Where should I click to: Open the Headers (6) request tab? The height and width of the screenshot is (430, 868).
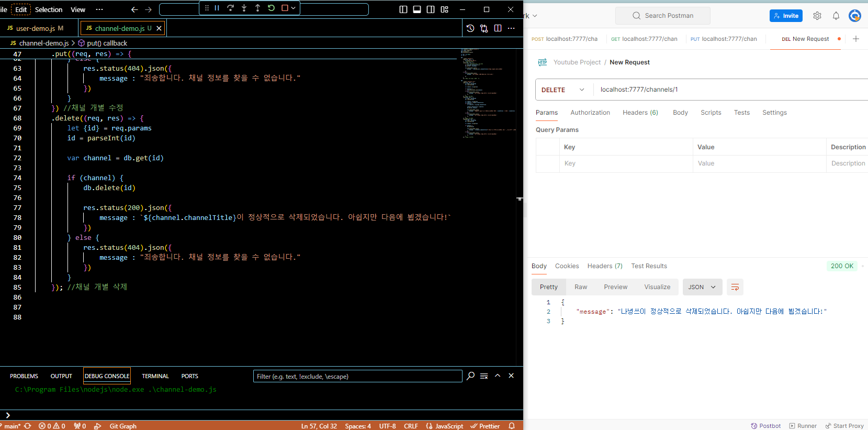point(640,113)
